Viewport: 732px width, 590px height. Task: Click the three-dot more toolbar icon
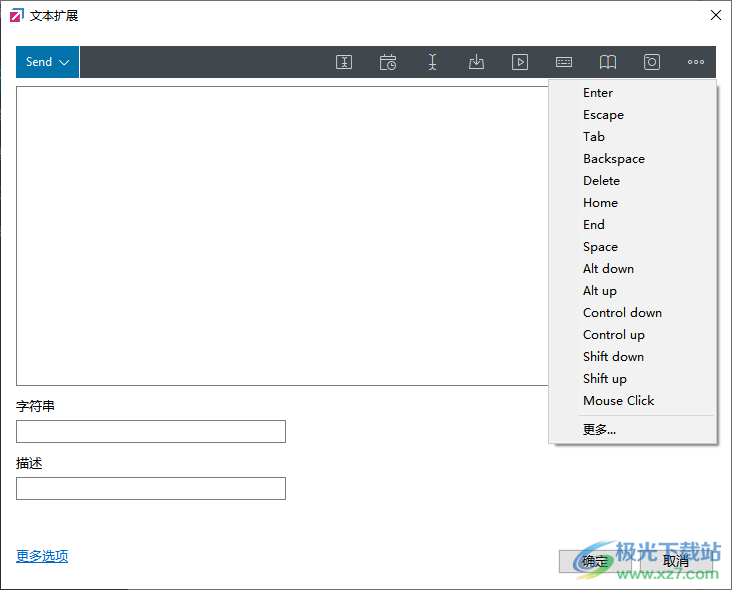pyautogui.click(x=696, y=62)
